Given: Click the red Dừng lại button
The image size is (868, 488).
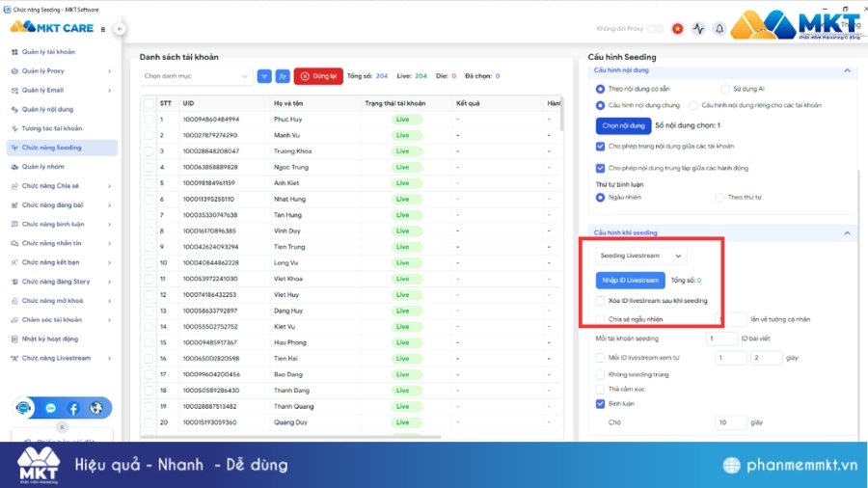Looking at the screenshot, I should [318, 76].
